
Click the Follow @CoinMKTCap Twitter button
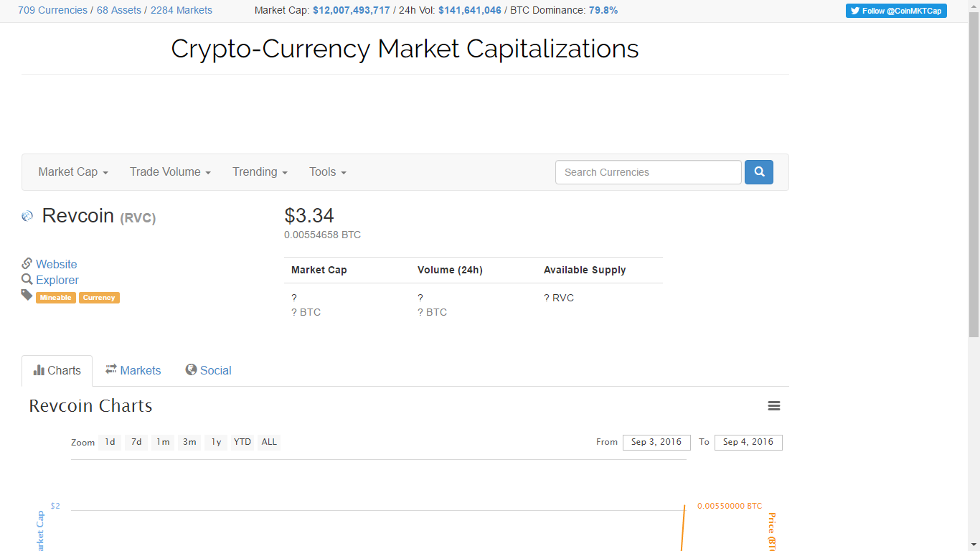896,11
